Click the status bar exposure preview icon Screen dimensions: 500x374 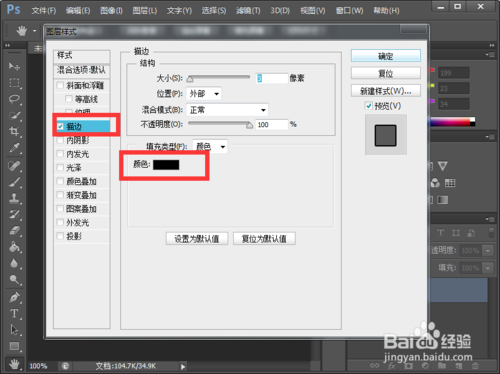pyautogui.click(x=65, y=366)
